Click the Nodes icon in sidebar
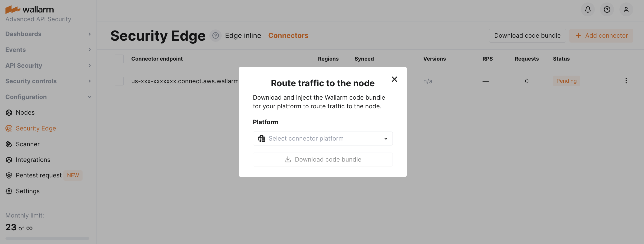The image size is (644, 244). (9, 113)
